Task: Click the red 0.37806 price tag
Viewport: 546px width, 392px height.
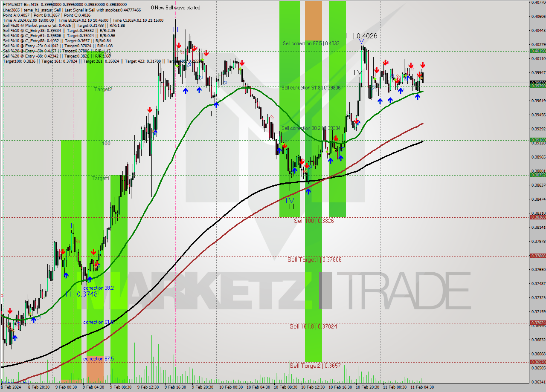Action: pyautogui.click(x=537, y=256)
